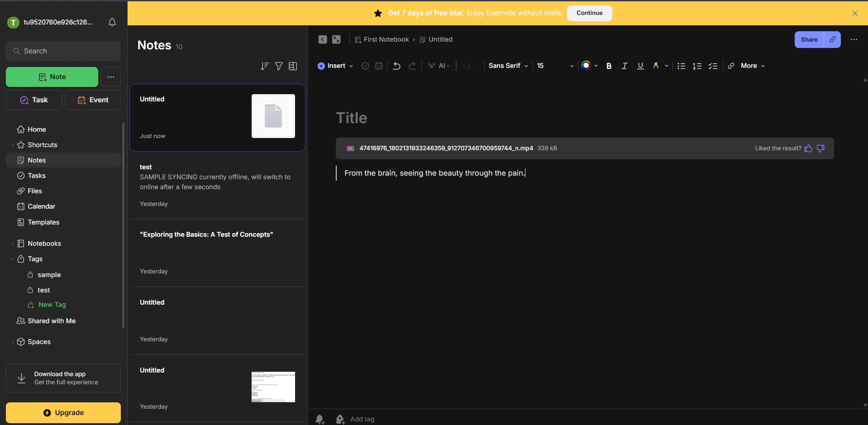Click the Continue free trial button
Image resolution: width=868 pixels, height=425 pixels.
(589, 13)
